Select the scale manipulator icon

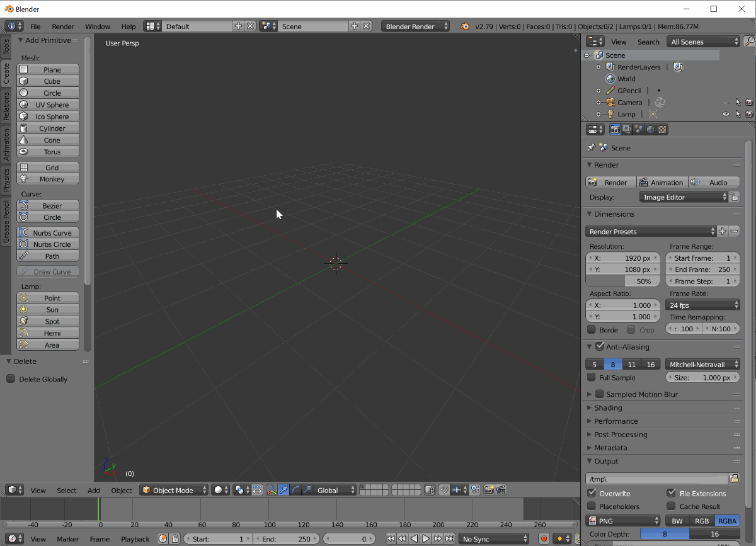(307, 490)
